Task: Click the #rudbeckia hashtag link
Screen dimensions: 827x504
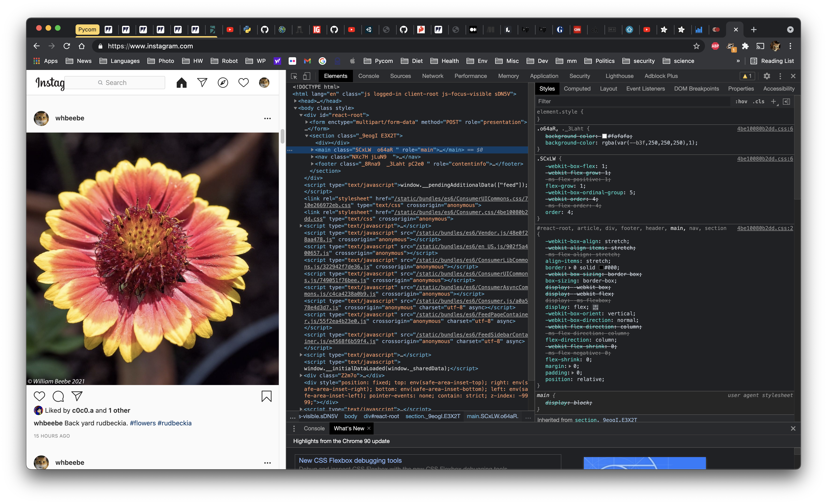Action: click(x=175, y=423)
